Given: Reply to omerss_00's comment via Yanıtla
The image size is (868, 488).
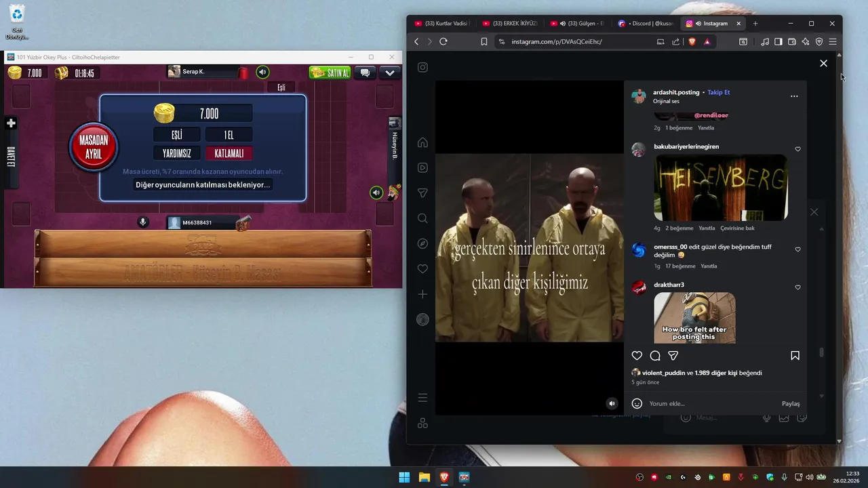Looking at the screenshot, I should pyautogui.click(x=709, y=266).
